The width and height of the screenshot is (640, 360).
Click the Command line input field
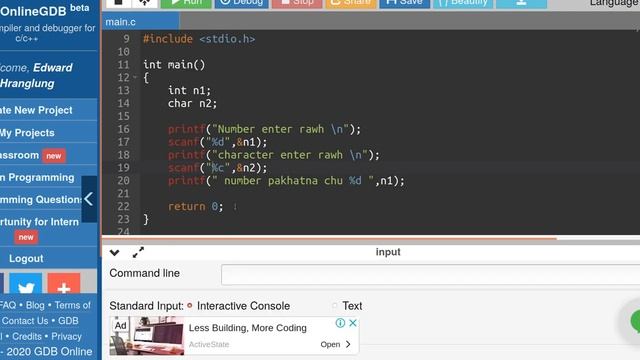pos(431,274)
